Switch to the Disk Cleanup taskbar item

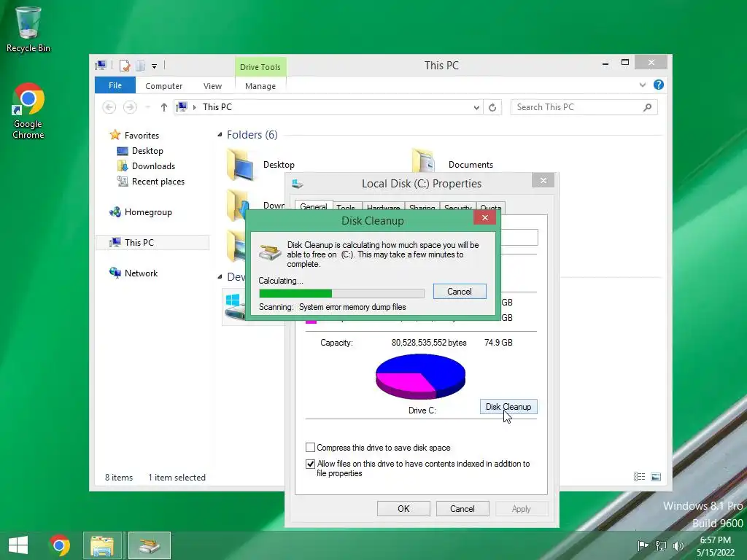tap(150, 545)
